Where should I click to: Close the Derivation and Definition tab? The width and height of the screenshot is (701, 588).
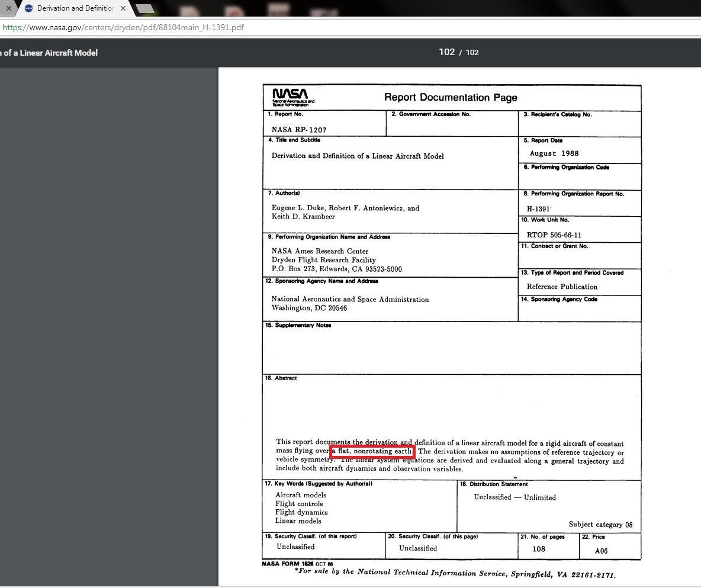point(123,8)
